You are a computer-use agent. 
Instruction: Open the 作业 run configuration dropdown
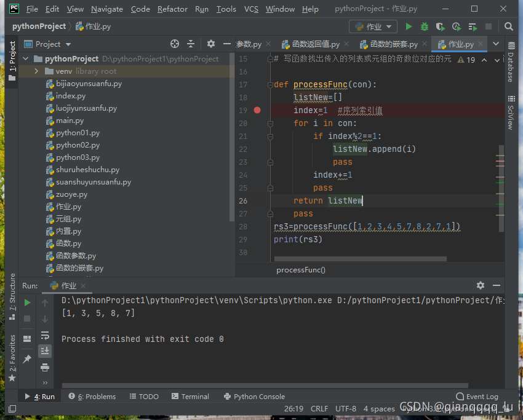[x=373, y=26]
